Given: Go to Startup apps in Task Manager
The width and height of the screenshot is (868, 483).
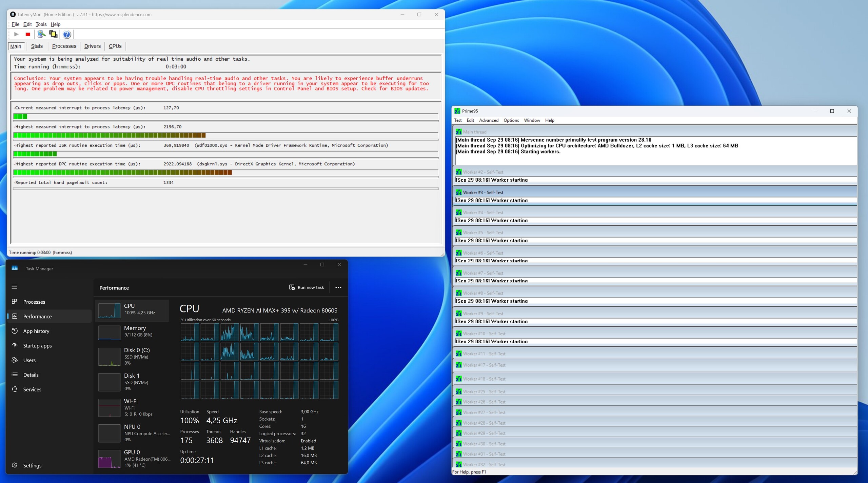Looking at the screenshot, I should pos(37,346).
